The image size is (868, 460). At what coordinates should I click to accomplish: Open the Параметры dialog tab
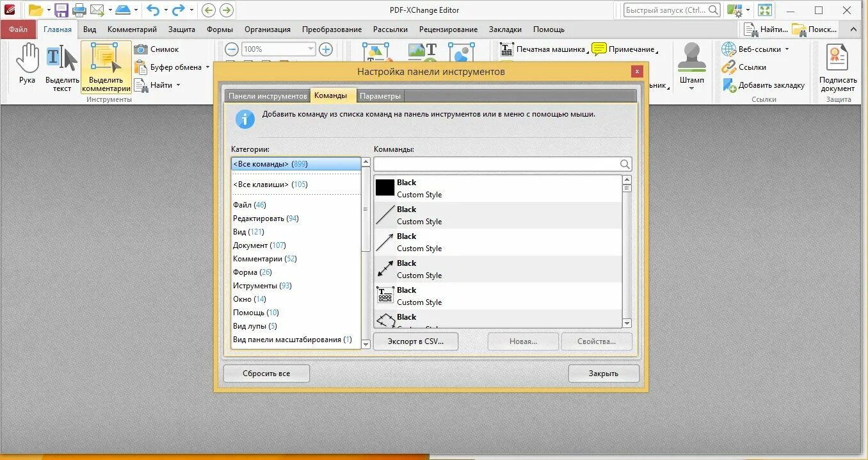pyautogui.click(x=380, y=96)
